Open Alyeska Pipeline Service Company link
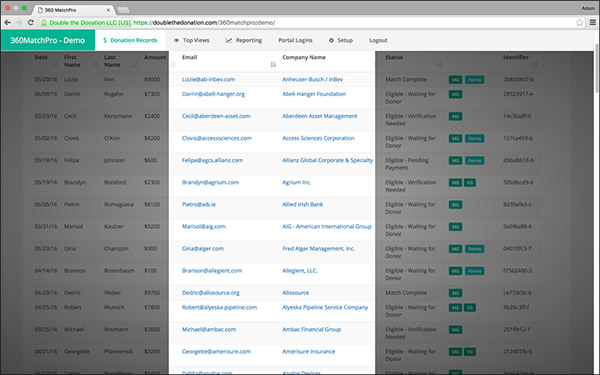Screen dimensions: 600x375 (325, 308)
